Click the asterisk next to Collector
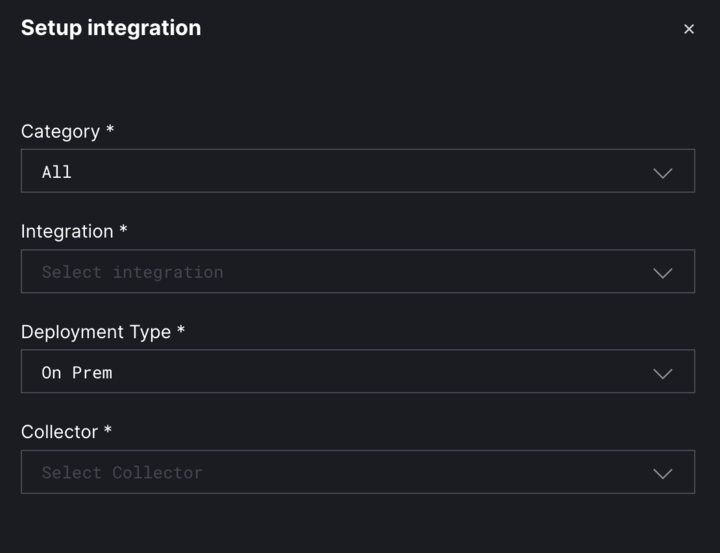Screen dimensions: 720x553 (x=108, y=431)
